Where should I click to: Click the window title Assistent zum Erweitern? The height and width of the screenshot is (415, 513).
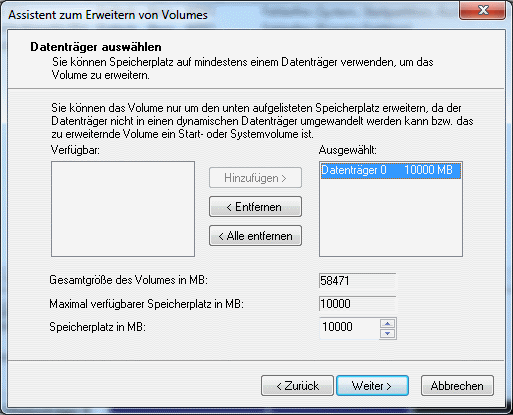pyautogui.click(x=108, y=15)
